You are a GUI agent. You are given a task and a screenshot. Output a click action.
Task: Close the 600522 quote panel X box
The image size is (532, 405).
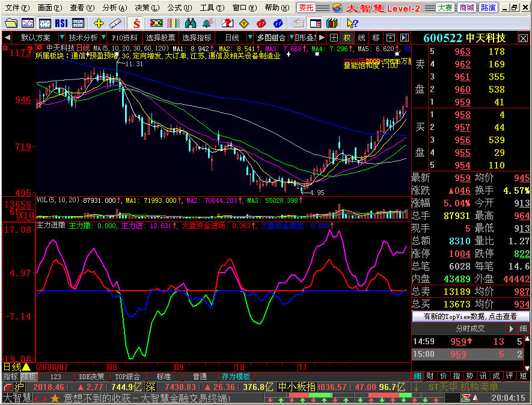pos(523,38)
